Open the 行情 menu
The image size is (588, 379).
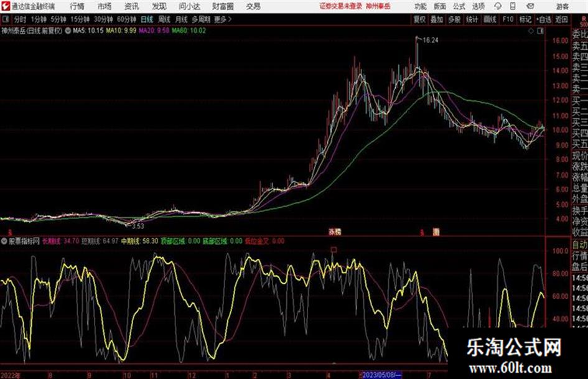point(77,6)
